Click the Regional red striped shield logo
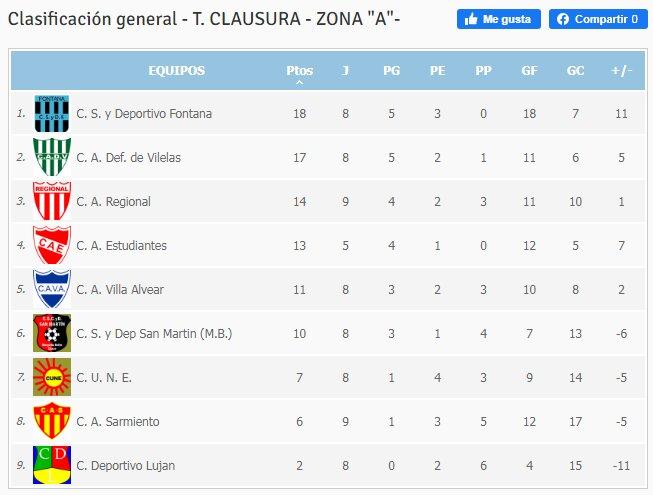 (52, 201)
